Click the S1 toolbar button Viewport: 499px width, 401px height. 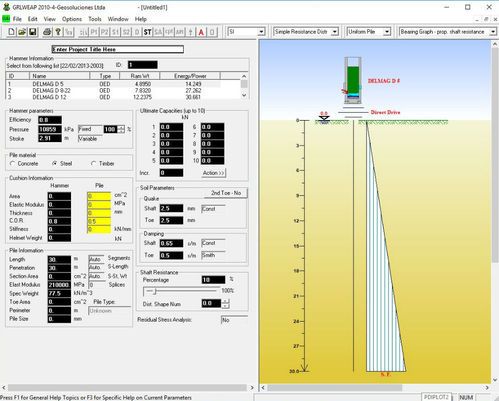pyautogui.click(x=115, y=32)
